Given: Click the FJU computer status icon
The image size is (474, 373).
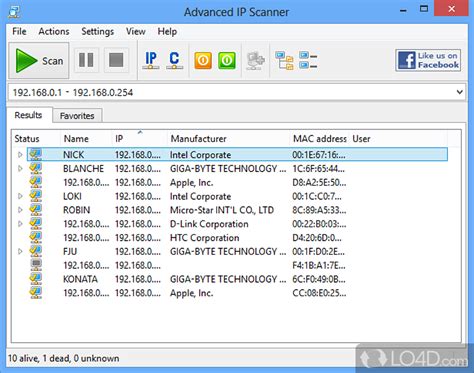Looking at the screenshot, I should point(36,251).
